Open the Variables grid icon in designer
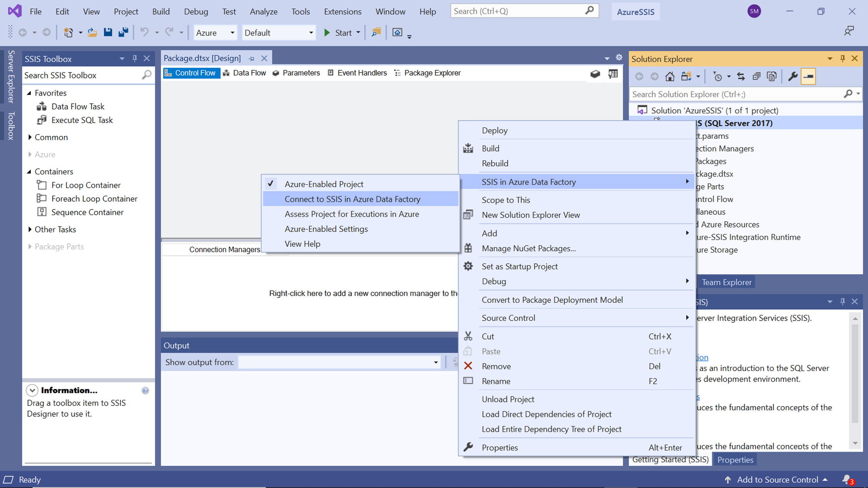 click(x=613, y=74)
